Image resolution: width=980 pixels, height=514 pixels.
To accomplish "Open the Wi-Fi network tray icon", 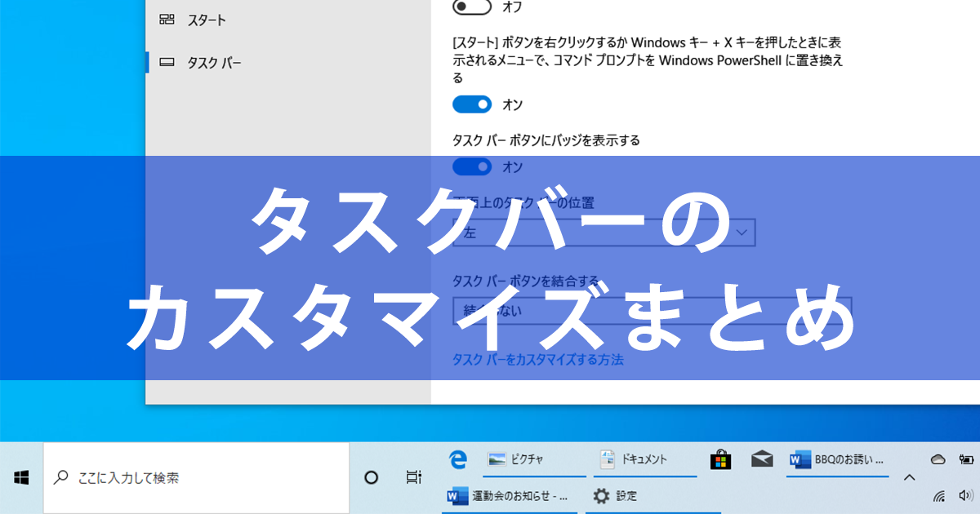I will 938,496.
